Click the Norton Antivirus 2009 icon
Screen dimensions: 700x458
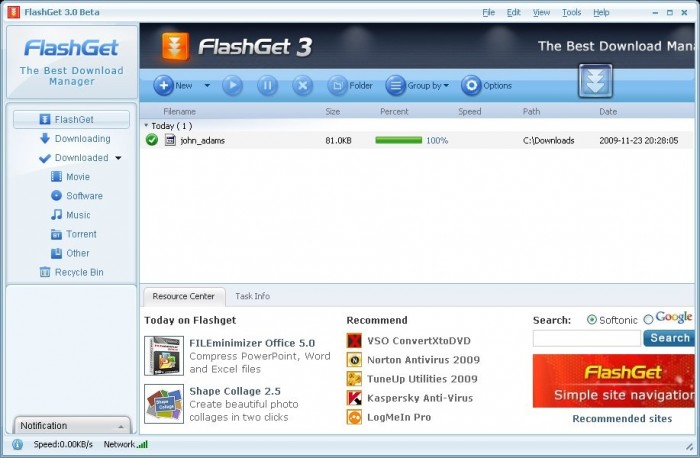point(354,360)
